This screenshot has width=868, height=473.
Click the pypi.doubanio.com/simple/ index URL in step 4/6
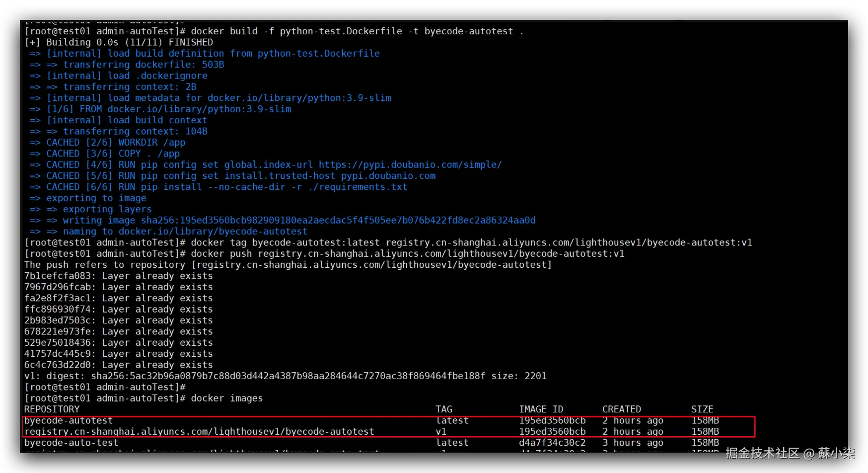pyautogui.click(x=410, y=164)
